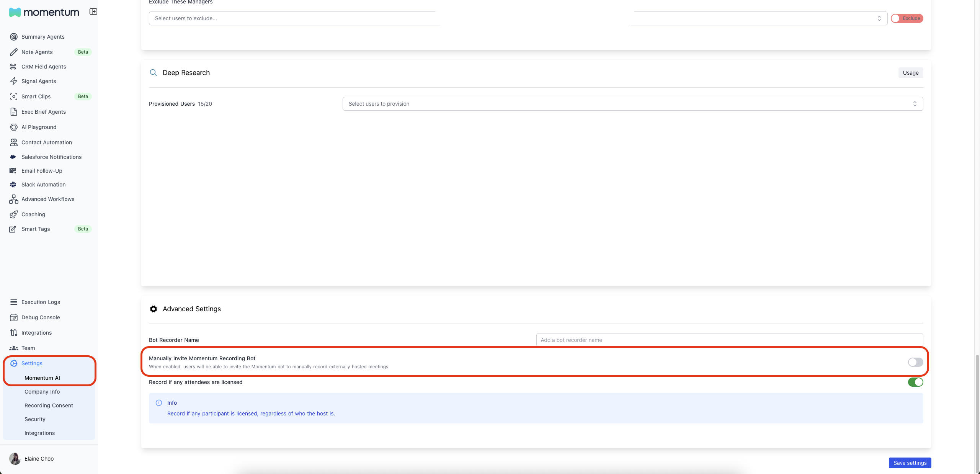The image size is (980, 474).
Task: Click the Note Agents pencil icon
Action: (14, 52)
